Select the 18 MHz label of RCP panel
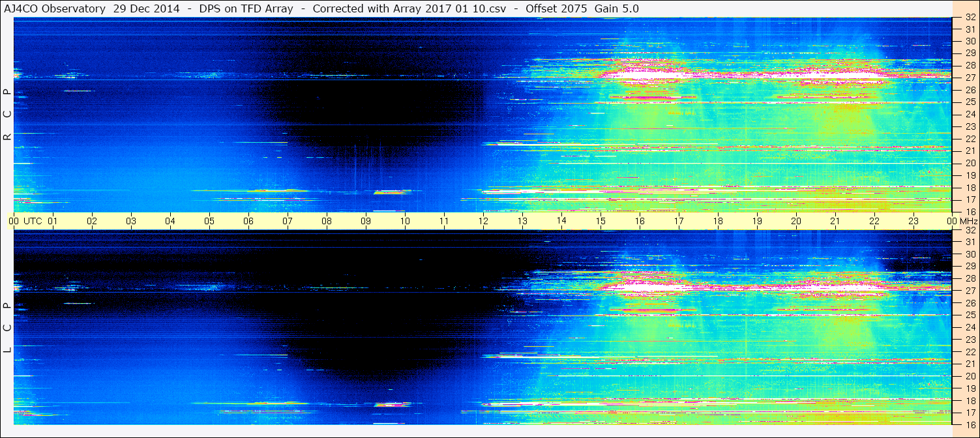This screenshot has width=980, height=438. click(x=970, y=187)
